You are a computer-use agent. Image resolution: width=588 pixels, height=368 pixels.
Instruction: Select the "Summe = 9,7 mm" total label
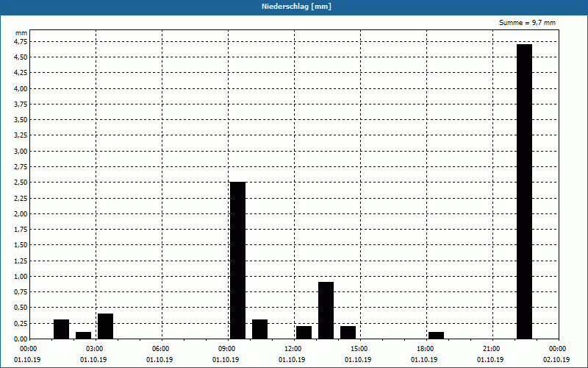[x=527, y=23]
